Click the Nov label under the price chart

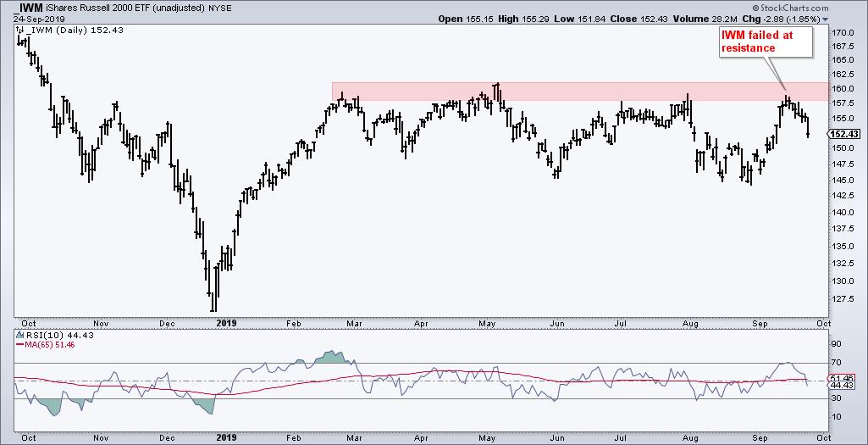(x=100, y=323)
